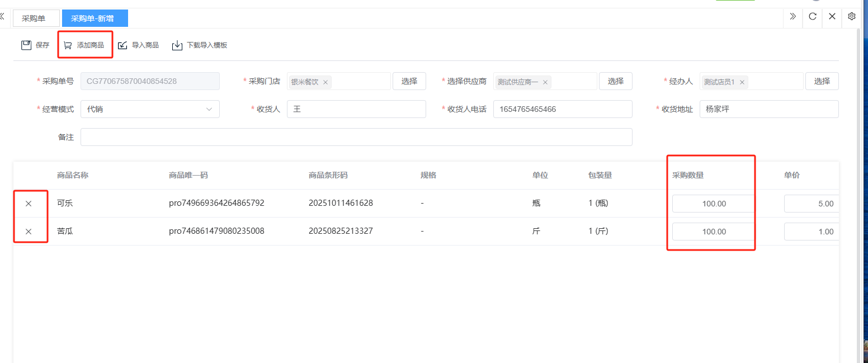Screen dimensions: 868x363
Task: Click 选择 button next to 采购门店
Action: [x=409, y=82]
